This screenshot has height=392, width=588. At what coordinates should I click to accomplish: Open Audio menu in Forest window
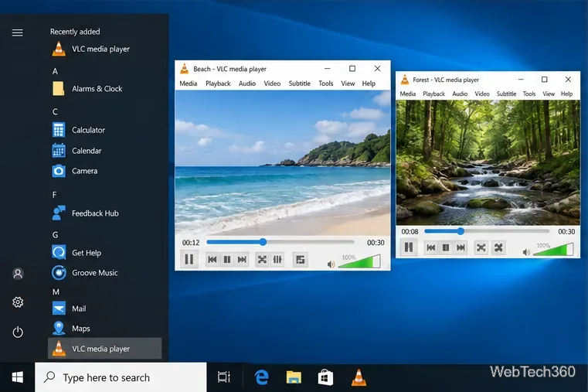click(460, 94)
